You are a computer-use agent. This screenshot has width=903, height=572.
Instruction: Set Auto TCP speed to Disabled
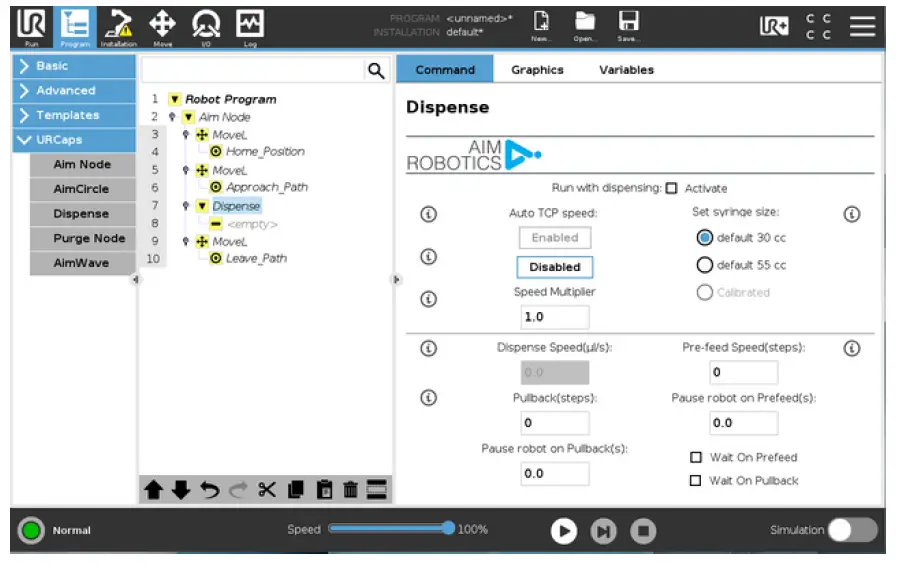(x=555, y=267)
